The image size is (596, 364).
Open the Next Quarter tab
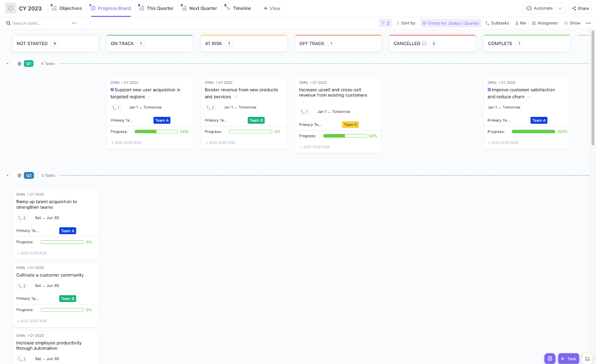pyautogui.click(x=199, y=8)
